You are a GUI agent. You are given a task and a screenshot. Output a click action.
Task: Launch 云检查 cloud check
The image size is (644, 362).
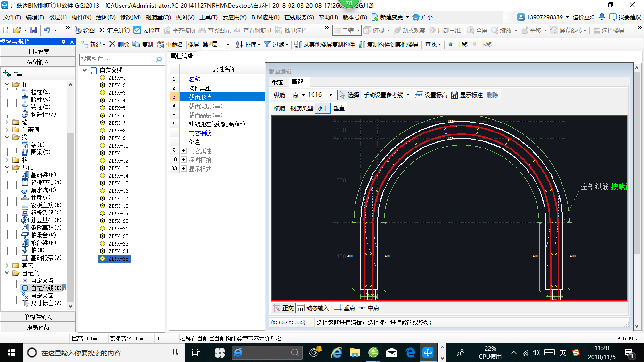(147, 30)
